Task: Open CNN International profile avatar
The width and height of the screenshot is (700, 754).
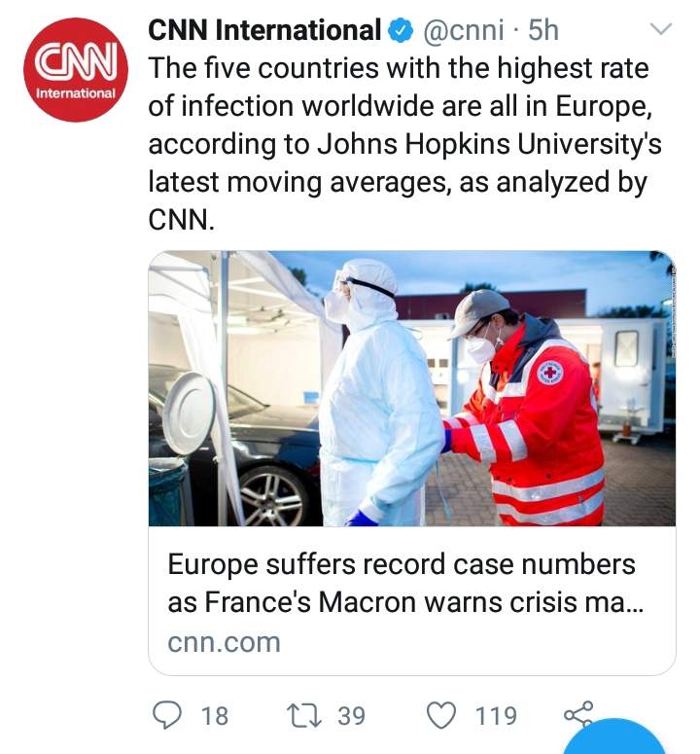Action: [76, 70]
